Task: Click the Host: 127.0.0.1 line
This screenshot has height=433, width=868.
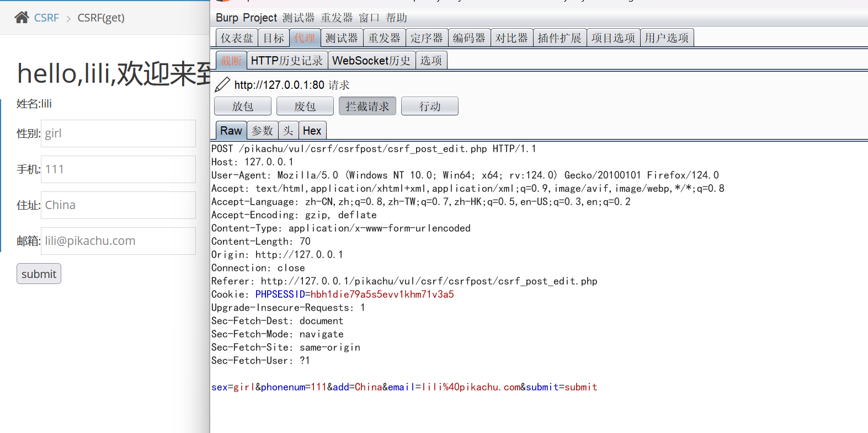Action: click(x=253, y=162)
